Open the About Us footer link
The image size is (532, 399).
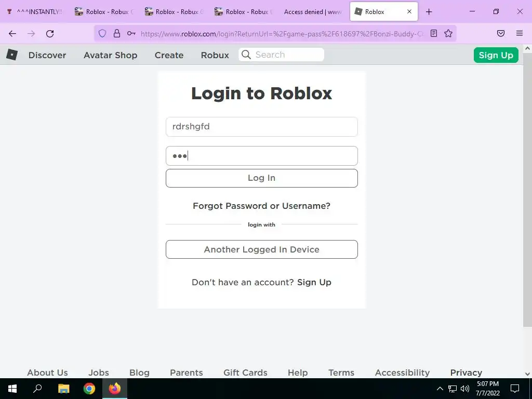click(x=47, y=373)
